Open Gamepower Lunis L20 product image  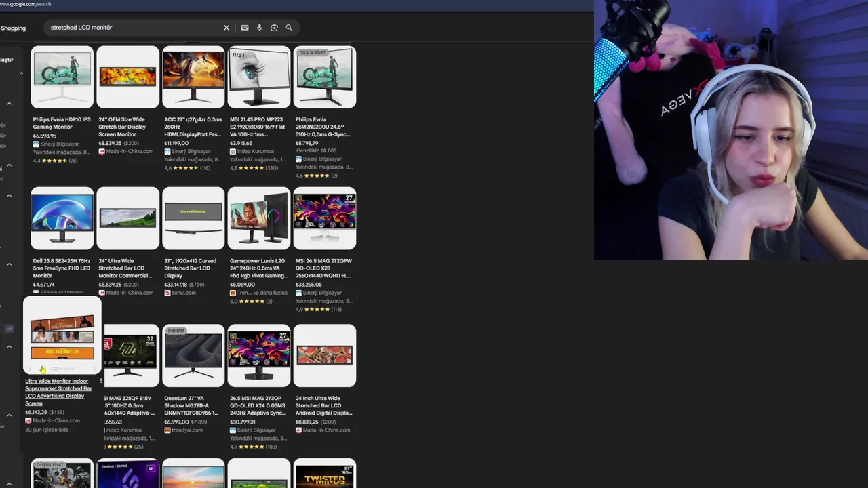pos(259,218)
